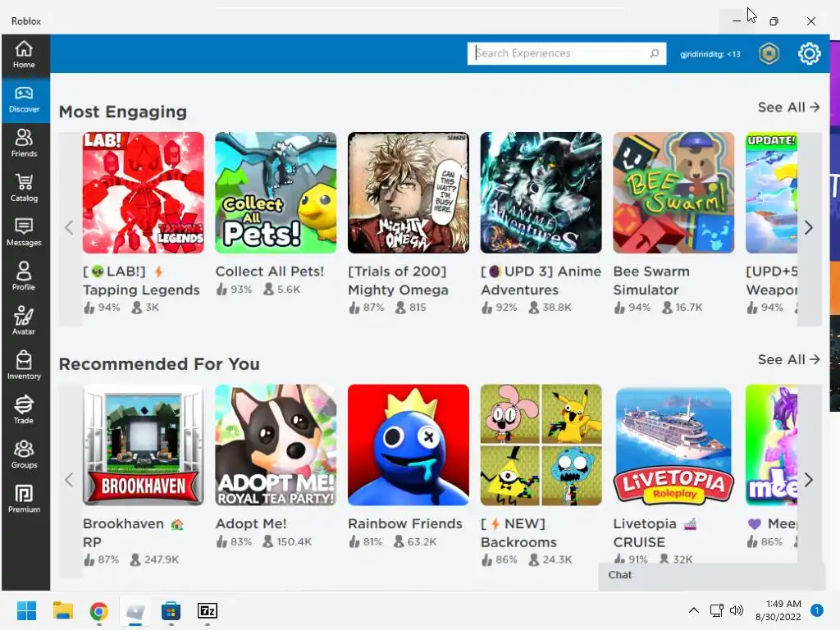Open the Tapping Legends thumbnail
The width and height of the screenshot is (840, 630).
[x=143, y=193]
